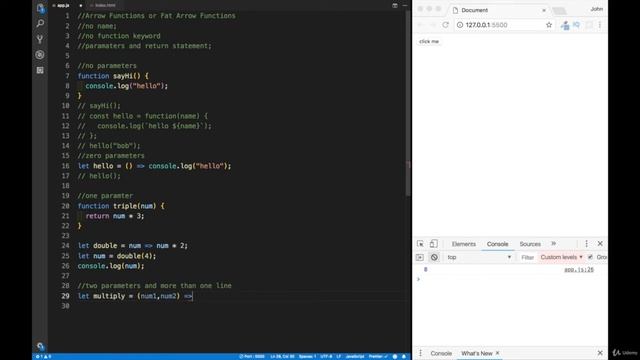Viewport: 640px width, 360px height.
Task: Open the Search view in the activity bar
Action: click(x=40, y=23)
